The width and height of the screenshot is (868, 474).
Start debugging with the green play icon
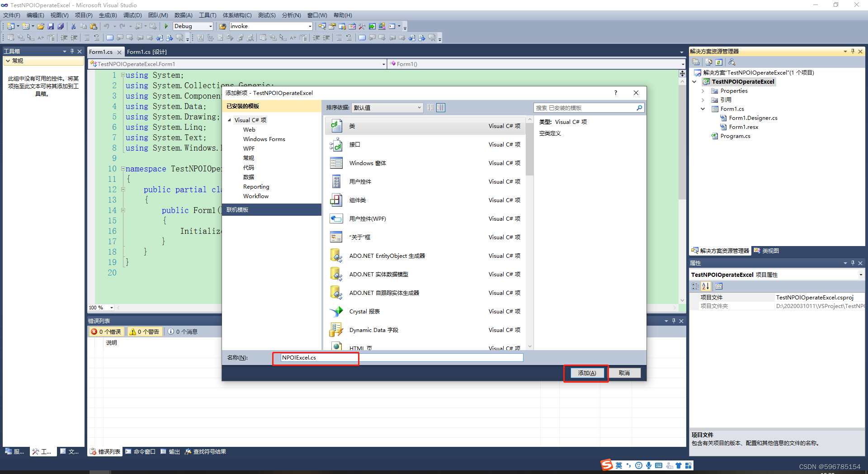[x=166, y=26]
